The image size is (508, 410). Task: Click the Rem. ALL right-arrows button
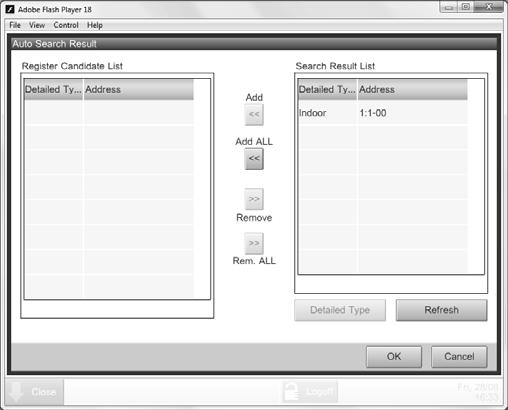tap(254, 243)
